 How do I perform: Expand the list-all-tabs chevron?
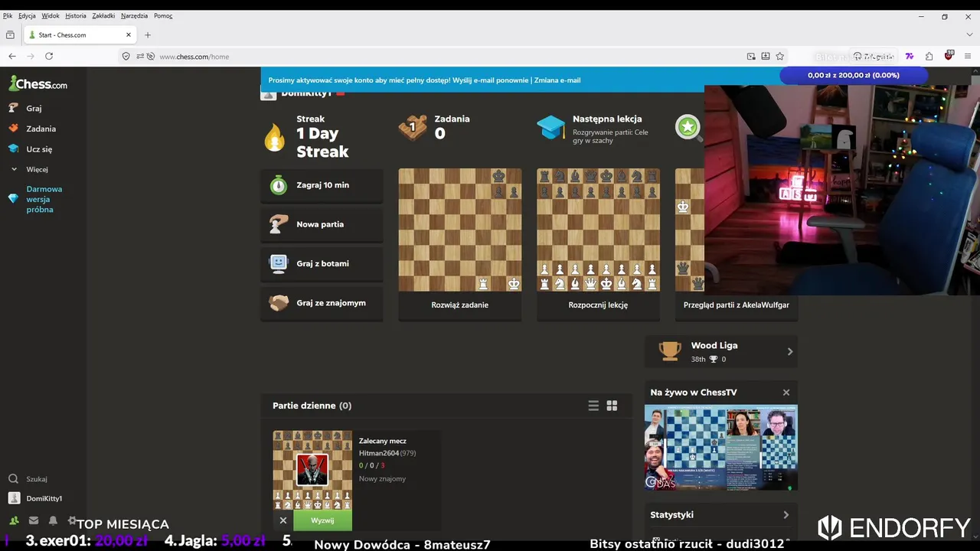click(969, 34)
